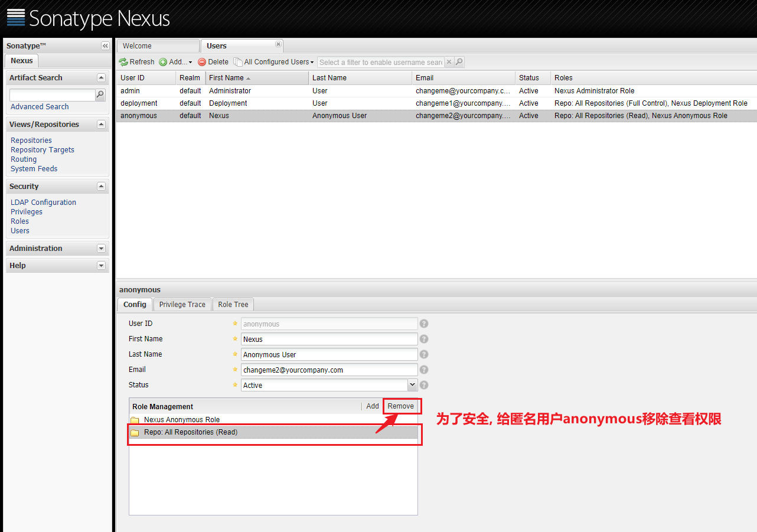
Task: Sort by the Realm column header
Action: pos(190,78)
